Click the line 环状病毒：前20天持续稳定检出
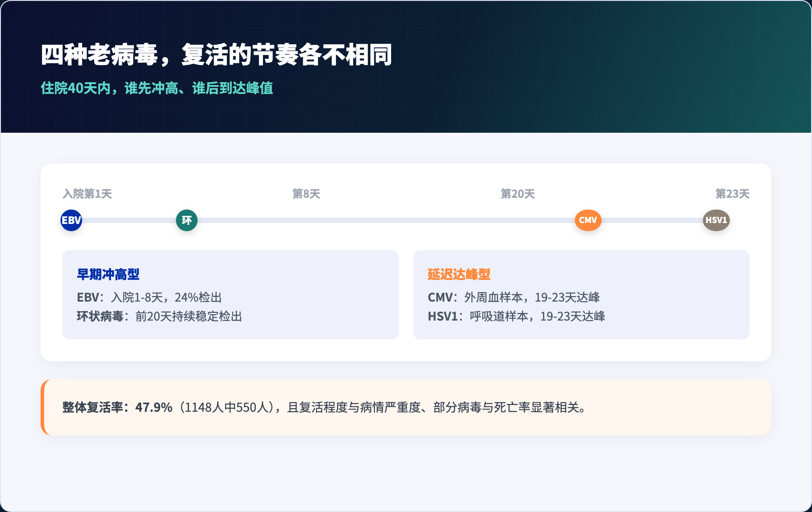The width and height of the screenshot is (812, 512). pos(159,316)
